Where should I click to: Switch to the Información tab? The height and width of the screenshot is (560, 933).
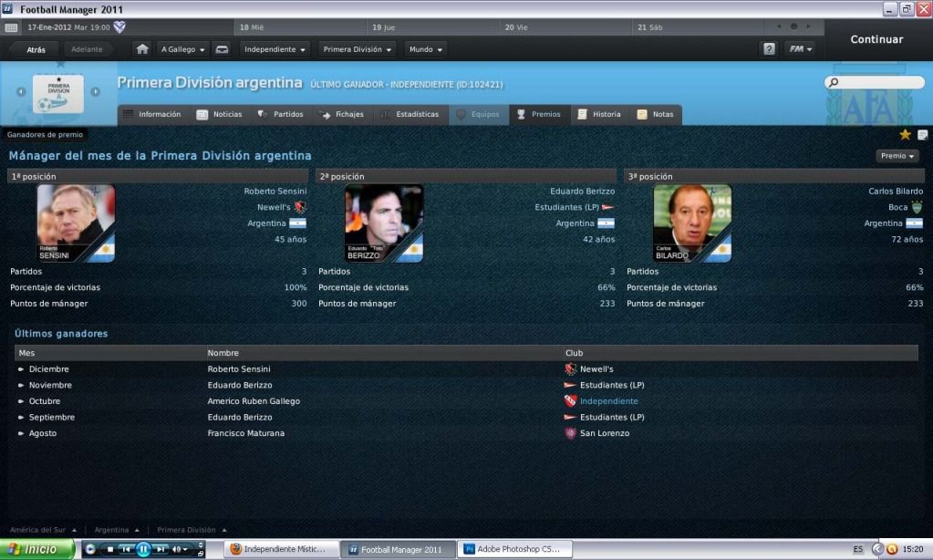click(152, 114)
